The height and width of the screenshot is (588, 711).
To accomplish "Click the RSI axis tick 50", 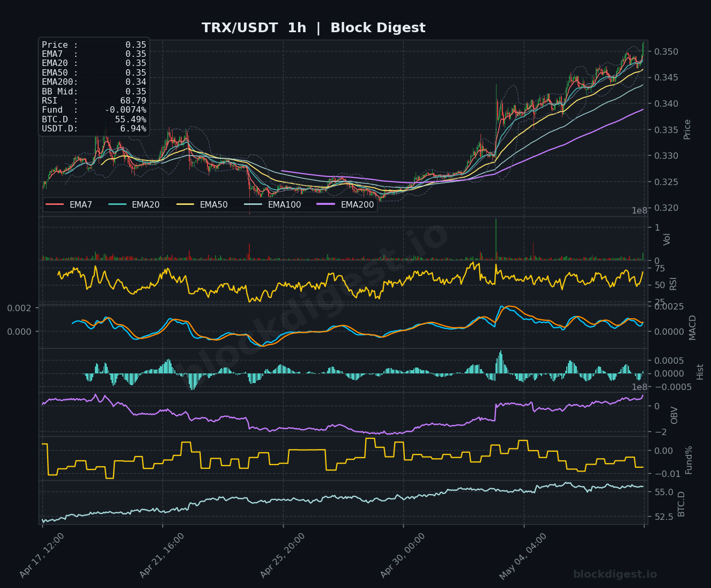I will coord(660,285).
